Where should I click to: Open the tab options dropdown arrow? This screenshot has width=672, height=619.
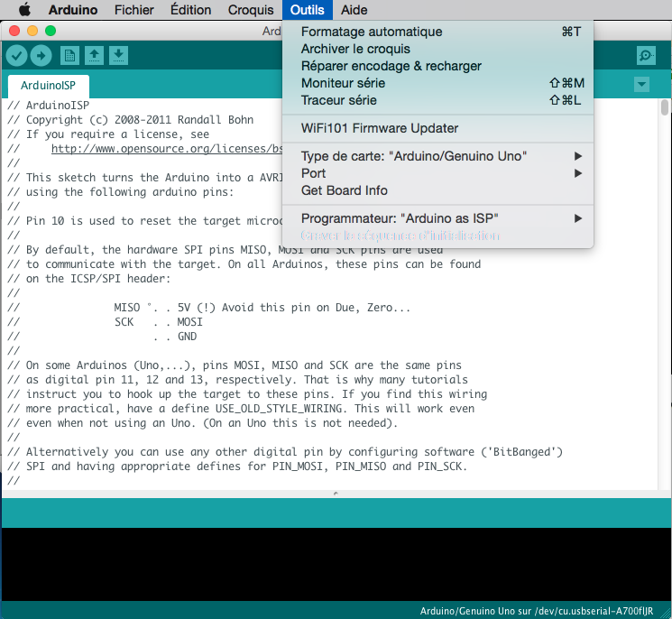tap(641, 84)
